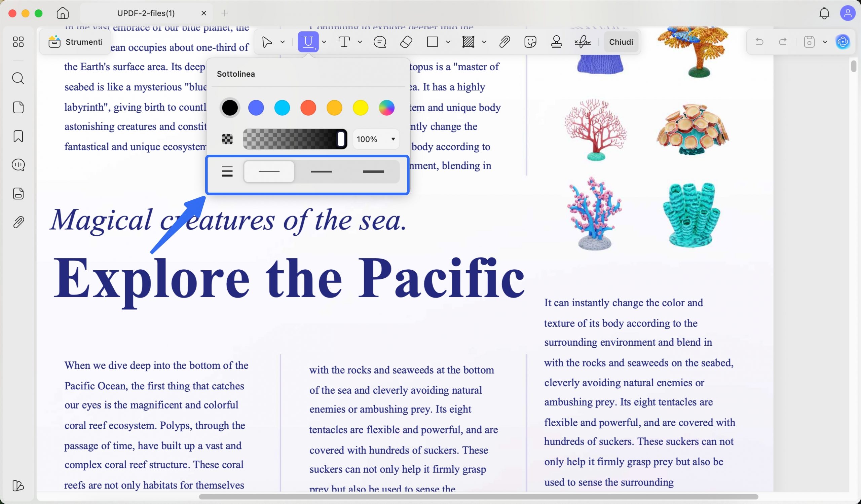Click the Chiudi button
The width and height of the screenshot is (861, 504).
621,42
